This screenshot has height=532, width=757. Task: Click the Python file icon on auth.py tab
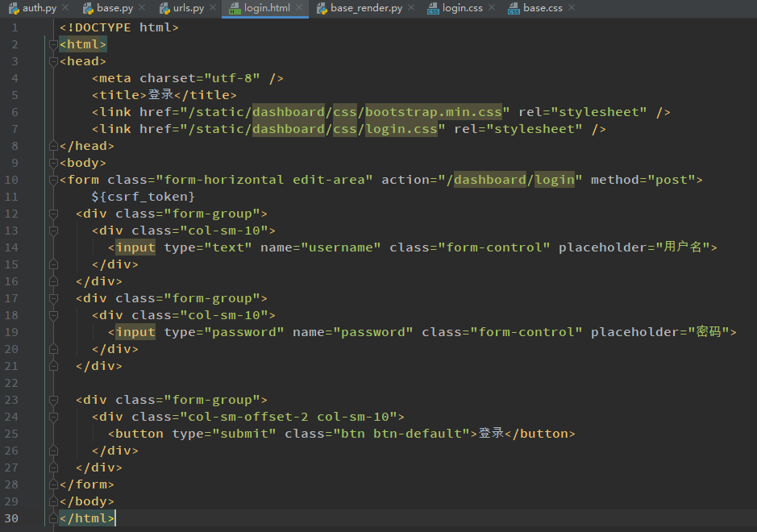pos(14,8)
